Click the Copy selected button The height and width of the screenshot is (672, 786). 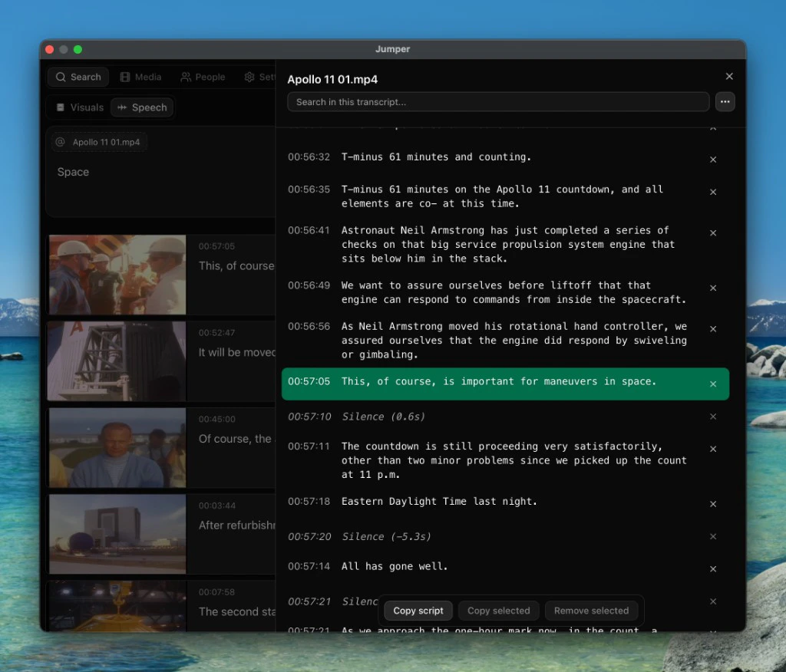coord(498,610)
